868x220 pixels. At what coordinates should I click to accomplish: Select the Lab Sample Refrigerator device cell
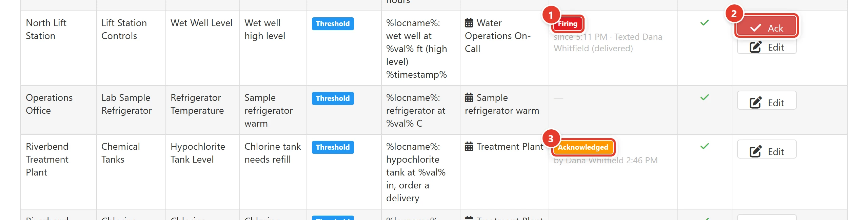click(131, 110)
